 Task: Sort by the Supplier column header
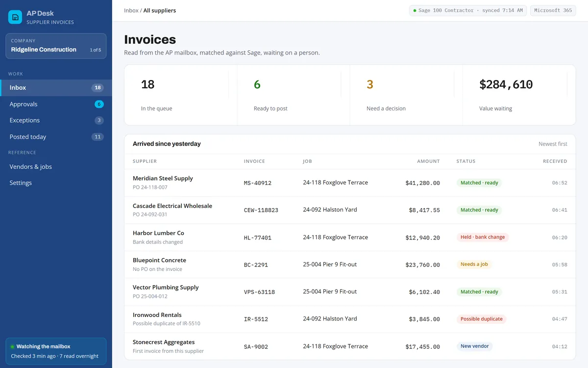145,161
